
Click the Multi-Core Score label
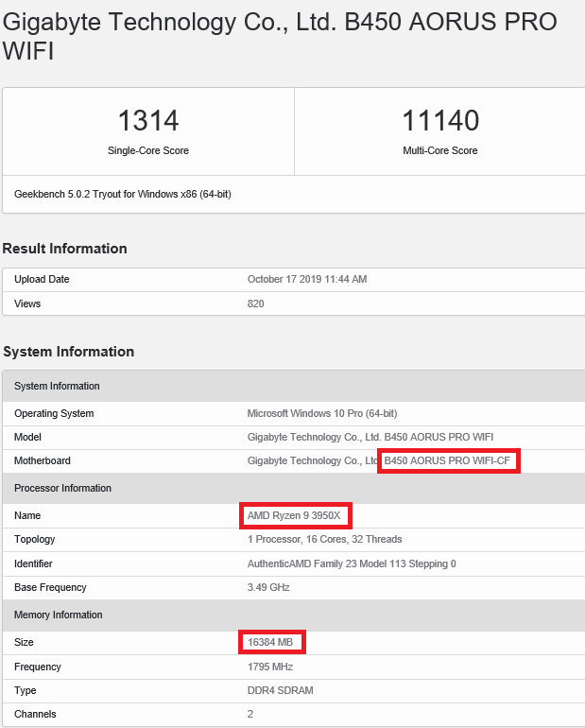[439, 150]
